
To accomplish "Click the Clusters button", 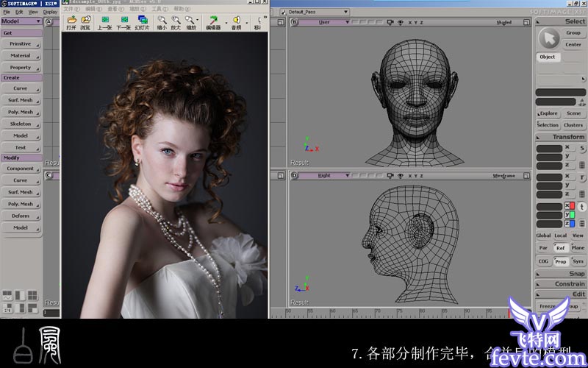I will (x=573, y=125).
